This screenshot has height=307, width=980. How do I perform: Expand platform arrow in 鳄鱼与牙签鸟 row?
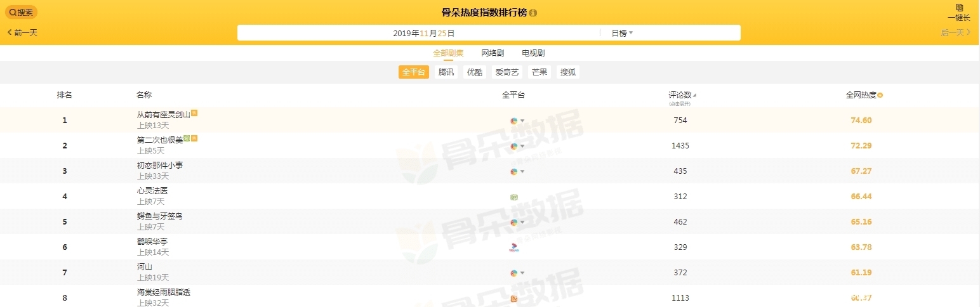(x=522, y=222)
